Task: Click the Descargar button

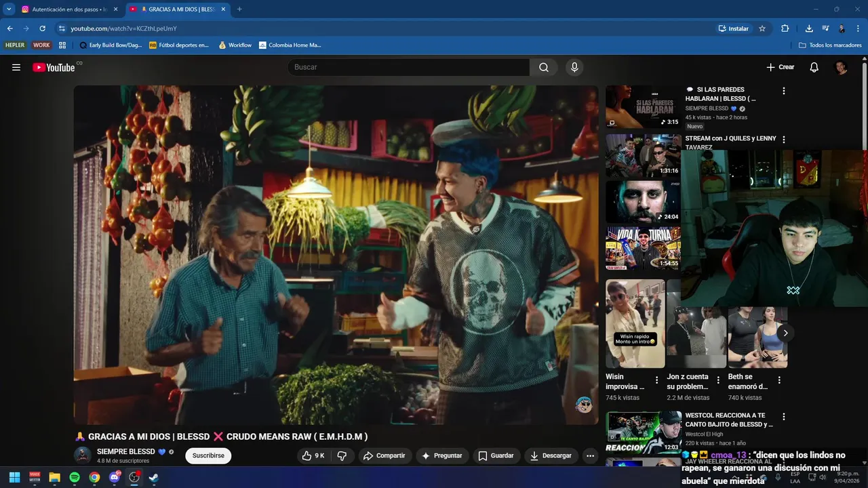Action: (x=551, y=456)
